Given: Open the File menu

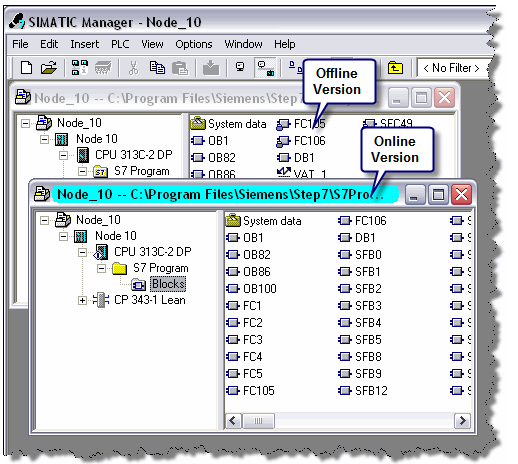Looking at the screenshot, I should tap(20, 44).
